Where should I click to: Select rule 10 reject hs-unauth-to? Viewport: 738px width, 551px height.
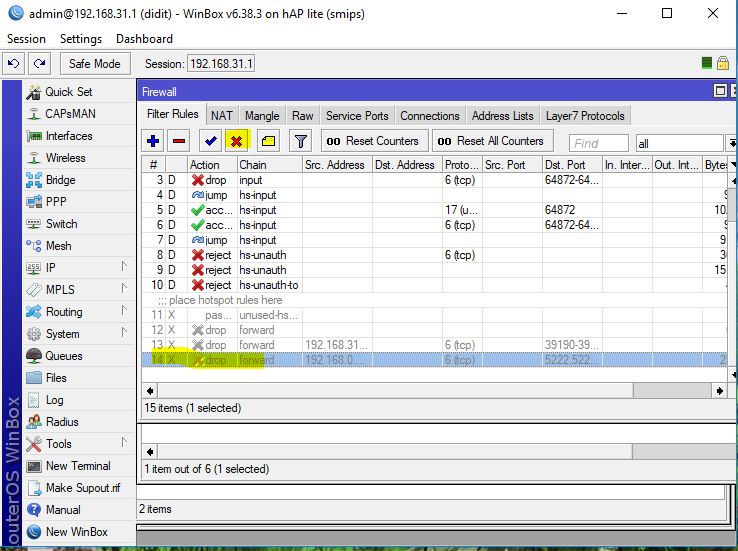coord(434,285)
